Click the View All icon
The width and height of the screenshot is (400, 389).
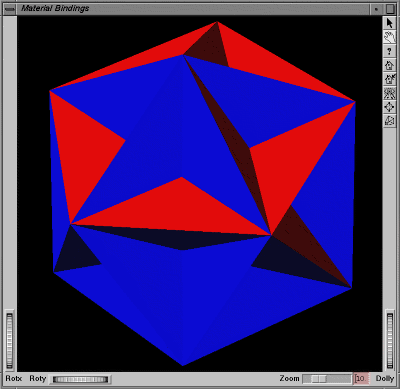(389, 93)
